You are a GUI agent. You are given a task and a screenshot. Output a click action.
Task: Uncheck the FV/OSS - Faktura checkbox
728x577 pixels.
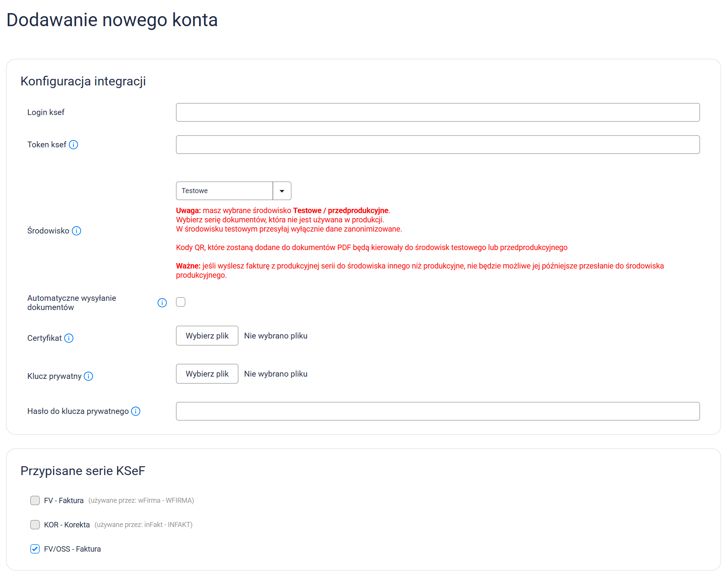[x=35, y=549]
